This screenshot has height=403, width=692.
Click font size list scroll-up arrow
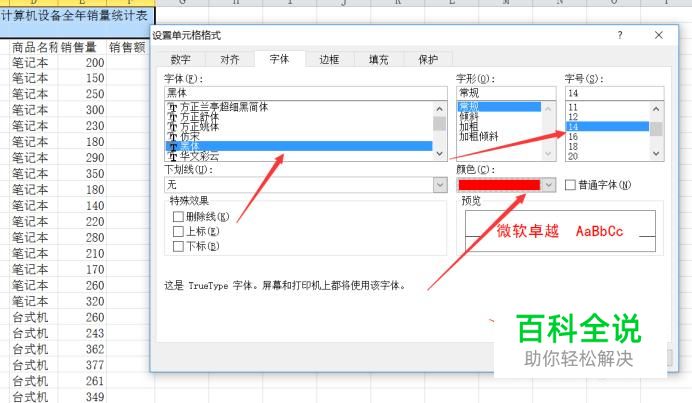(x=656, y=109)
